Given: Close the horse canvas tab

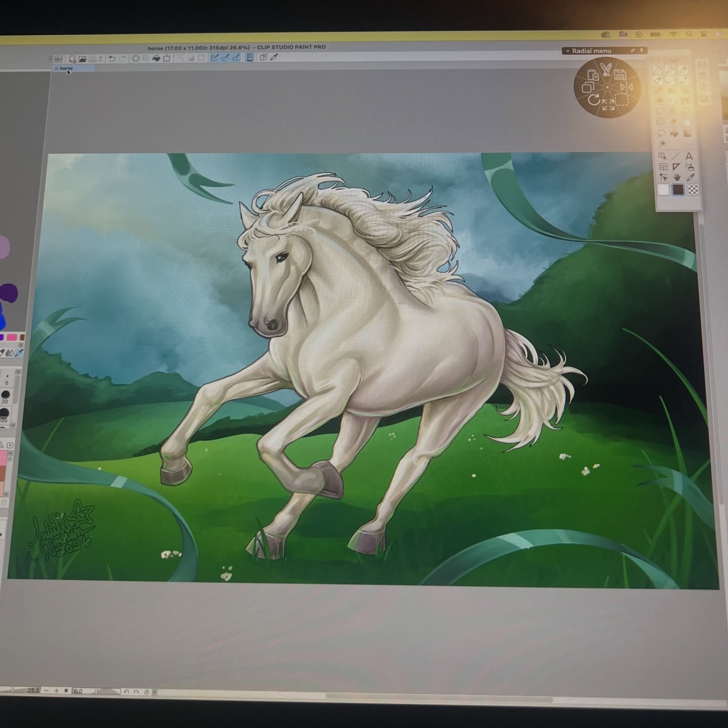Looking at the screenshot, I should pos(56,68).
